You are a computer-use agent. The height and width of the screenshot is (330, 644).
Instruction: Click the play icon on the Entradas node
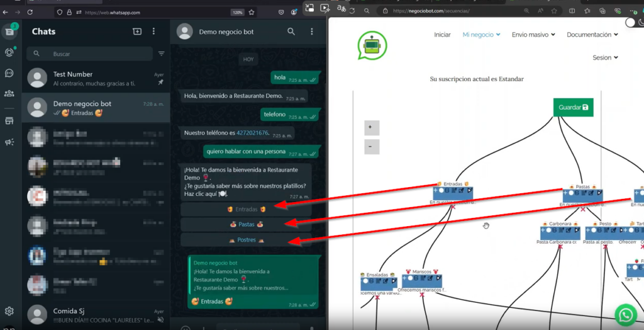[x=469, y=191]
